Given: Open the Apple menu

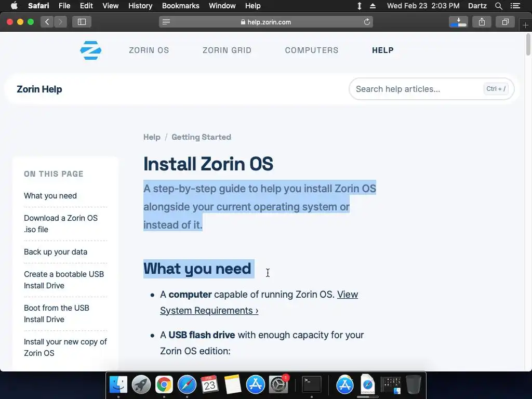Looking at the screenshot, I should coord(14,6).
